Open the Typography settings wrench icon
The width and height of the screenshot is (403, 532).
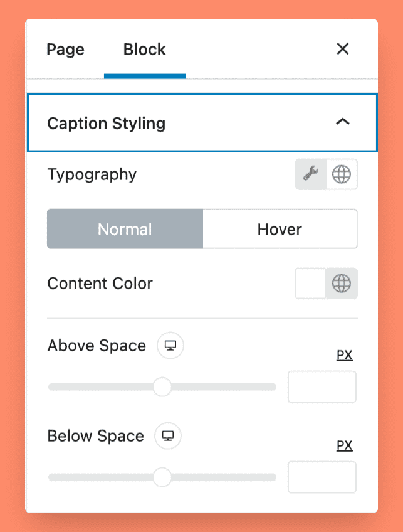311,174
